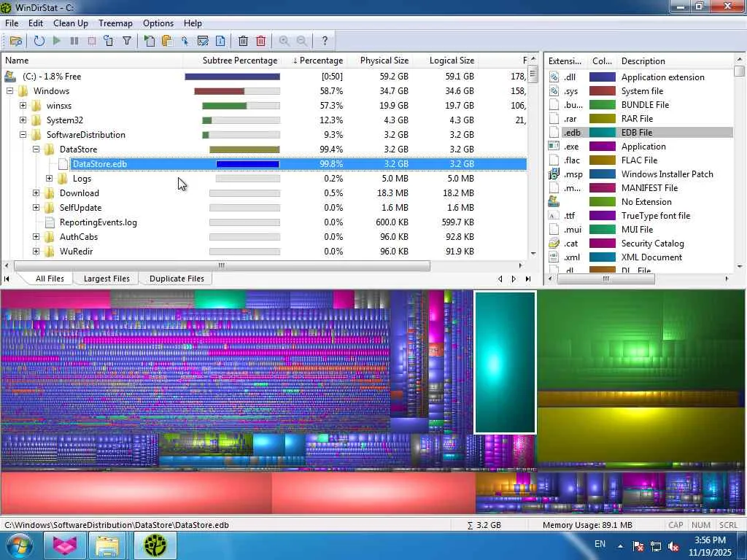The height and width of the screenshot is (560, 747).
Task: Open Help question mark toolbar icon
Action: (x=325, y=41)
